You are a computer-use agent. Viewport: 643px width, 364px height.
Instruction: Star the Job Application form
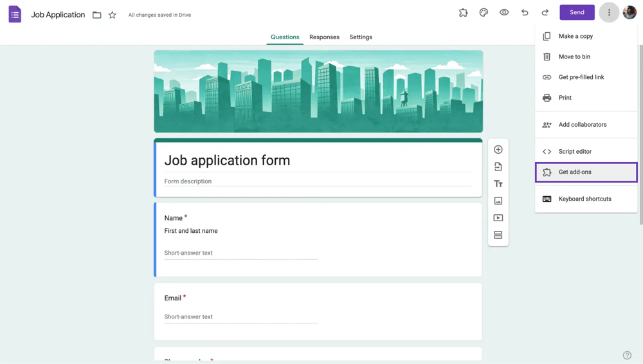tap(113, 15)
